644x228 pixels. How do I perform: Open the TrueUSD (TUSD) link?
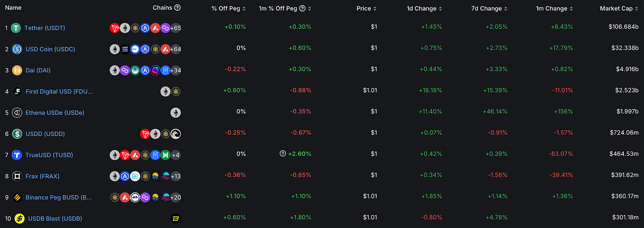49,155
